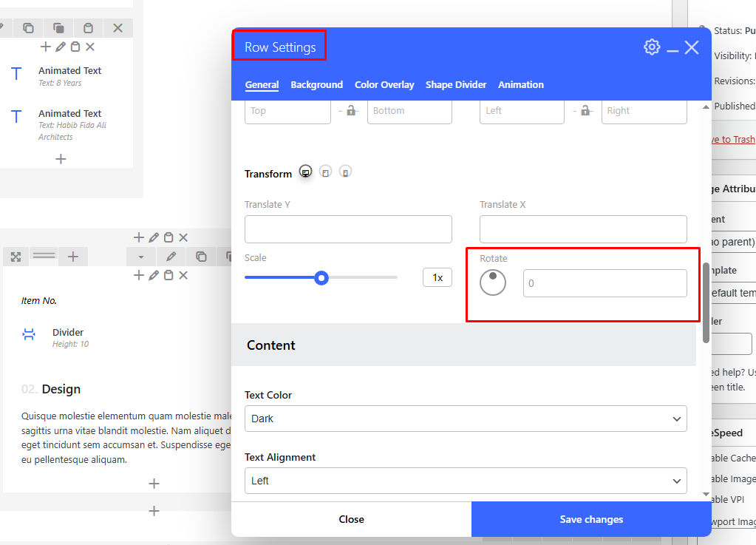Toggle the Top-Bottom link lock
The image size is (756, 545).
tap(352, 111)
